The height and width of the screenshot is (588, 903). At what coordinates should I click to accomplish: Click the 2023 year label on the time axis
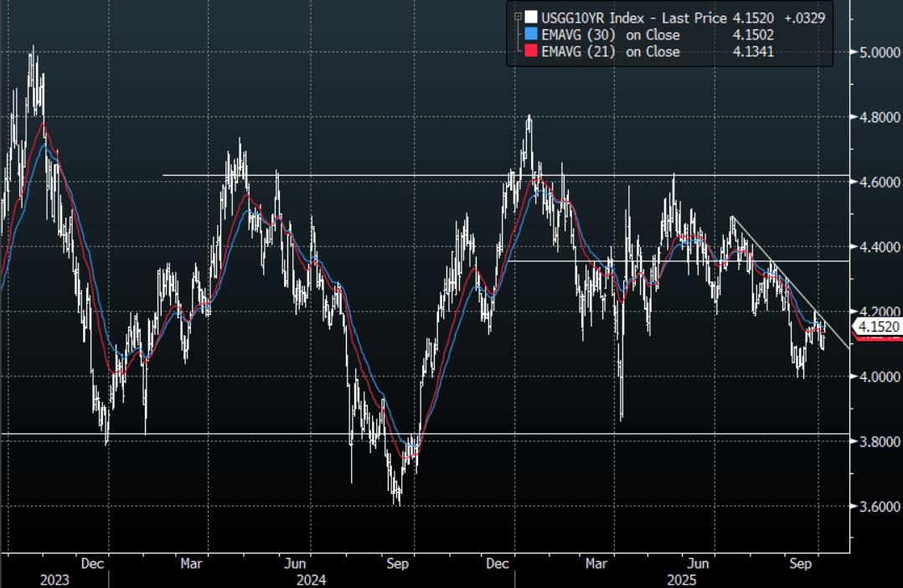tap(54, 580)
